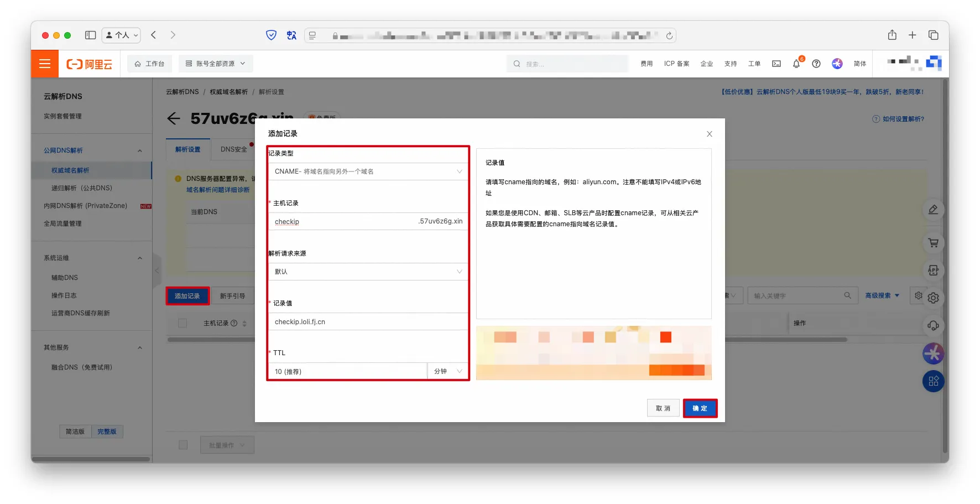Tick the bottom batch-operation checkbox
This screenshot has height=504, width=980.
tap(183, 445)
